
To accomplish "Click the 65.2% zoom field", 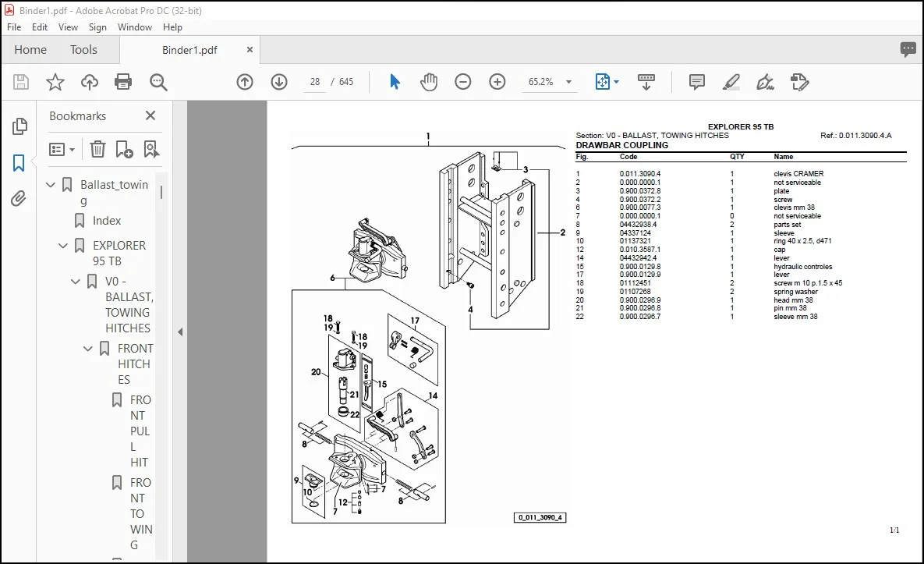I will (x=541, y=82).
